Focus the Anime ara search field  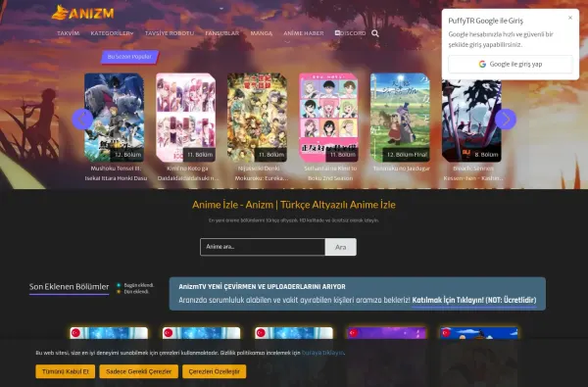tap(263, 247)
